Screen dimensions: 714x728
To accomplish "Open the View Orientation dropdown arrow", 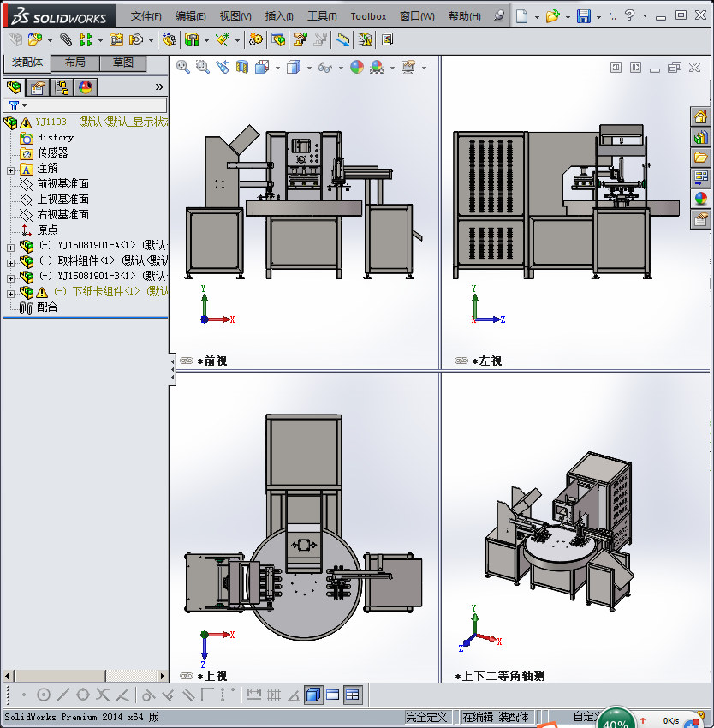I will [x=277, y=69].
